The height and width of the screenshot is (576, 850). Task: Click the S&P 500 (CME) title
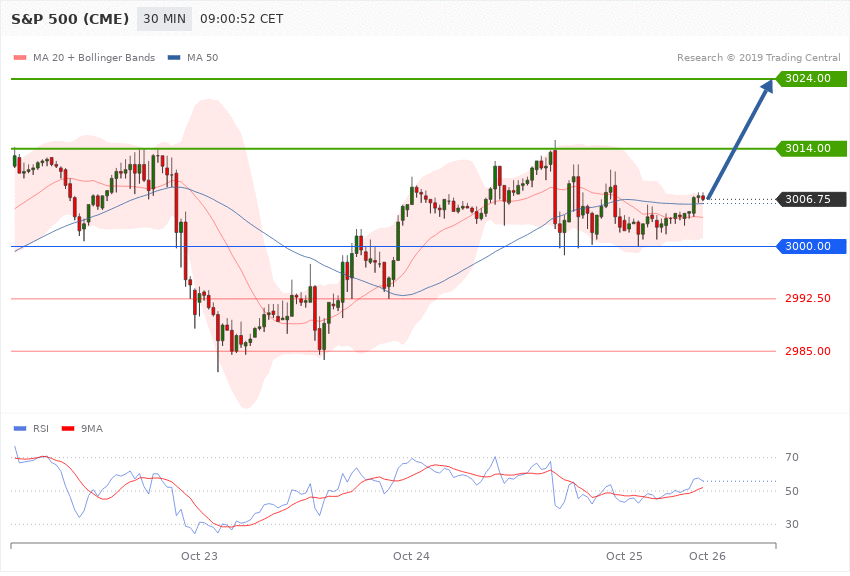coord(70,19)
